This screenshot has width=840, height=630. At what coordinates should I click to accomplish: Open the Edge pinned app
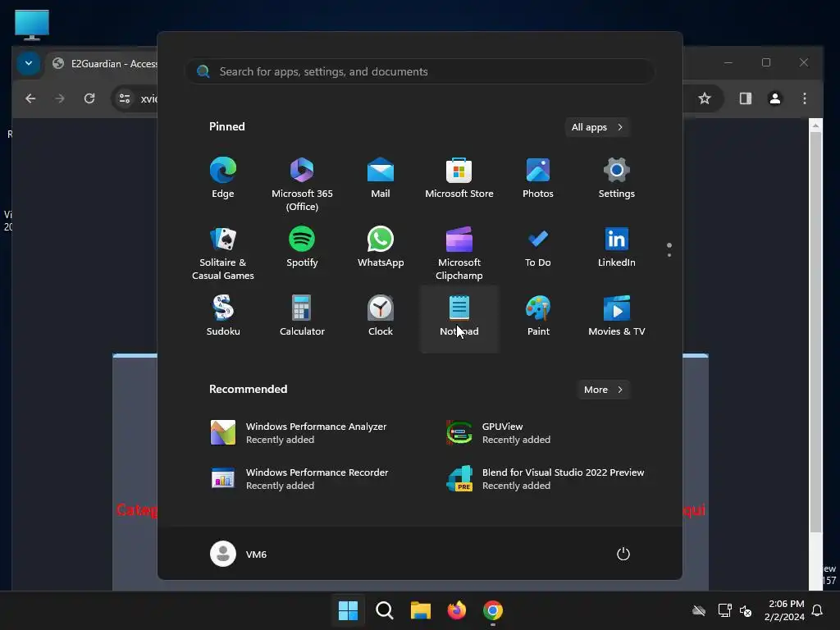click(223, 178)
